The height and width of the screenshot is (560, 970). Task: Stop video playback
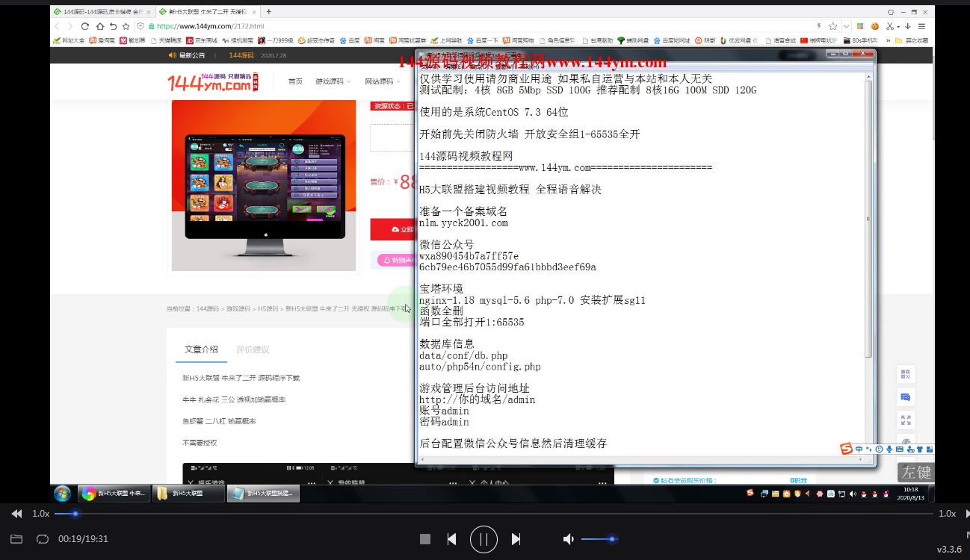(425, 539)
